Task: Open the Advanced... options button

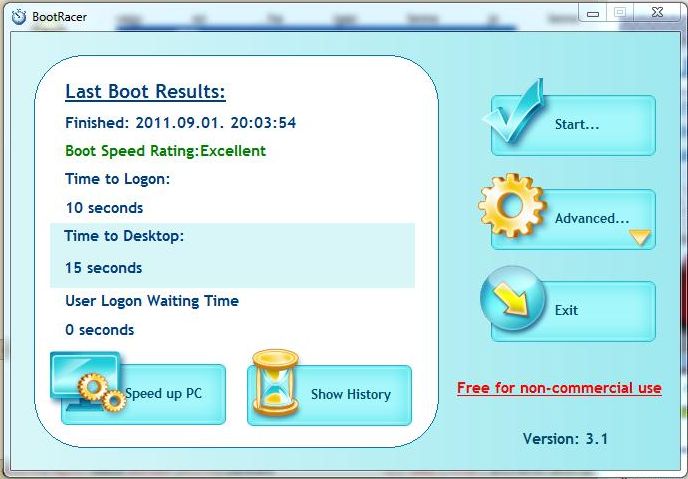Action: coord(573,219)
